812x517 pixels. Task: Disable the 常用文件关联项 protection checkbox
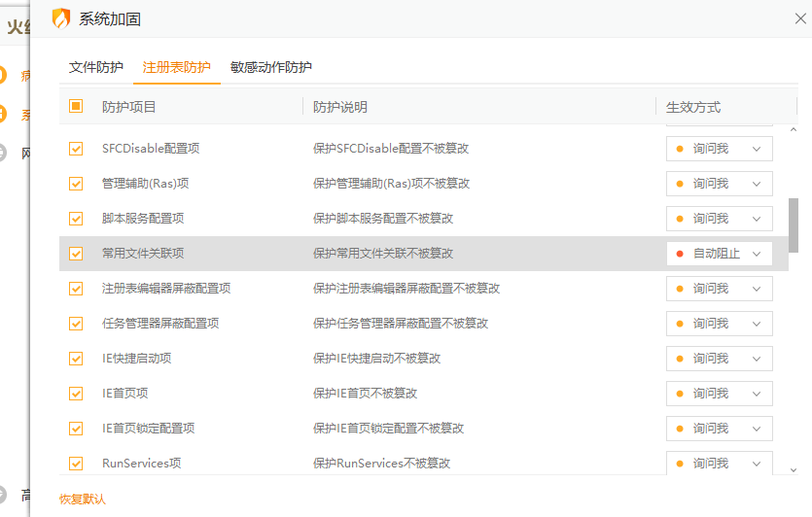pyautogui.click(x=76, y=254)
